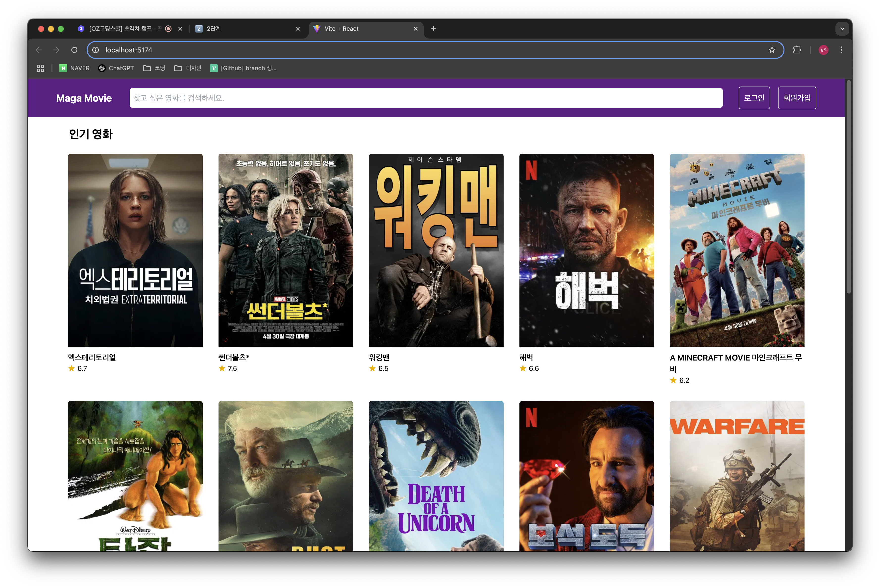The height and width of the screenshot is (588, 880).
Task: Open site information icon in address bar
Action: click(96, 50)
